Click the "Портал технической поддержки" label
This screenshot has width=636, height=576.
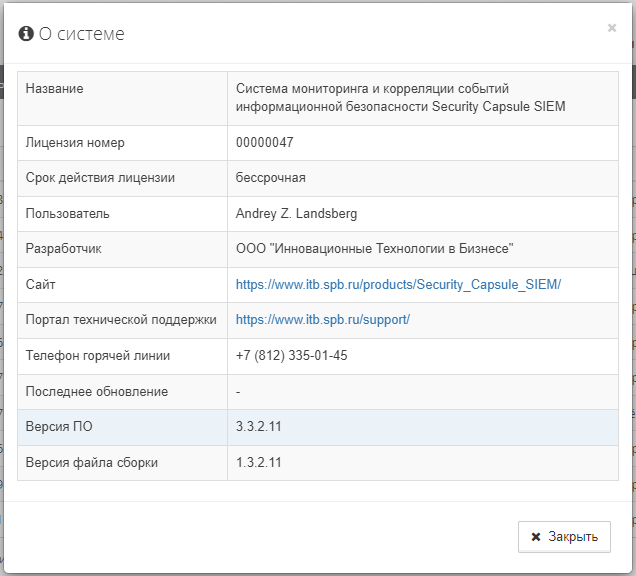(121, 320)
